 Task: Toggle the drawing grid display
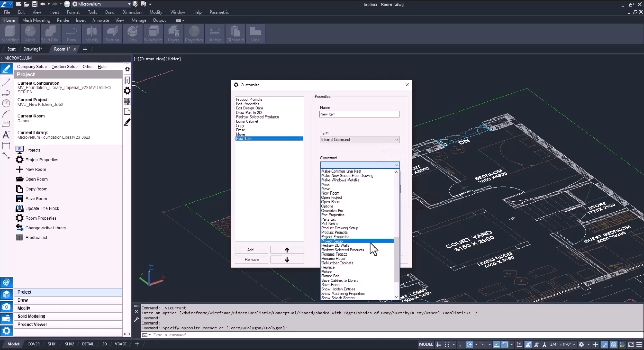(439, 344)
